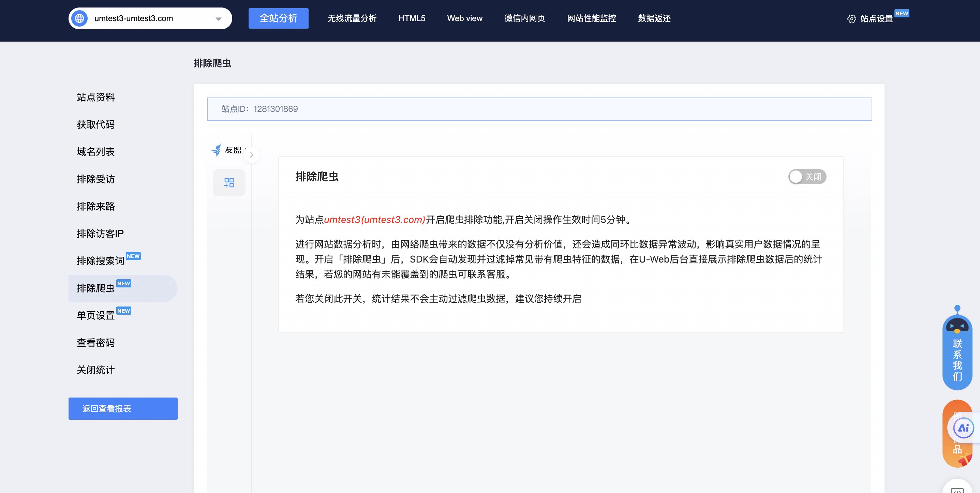Select 排除访客IP in the left menu

(x=101, y=234)
